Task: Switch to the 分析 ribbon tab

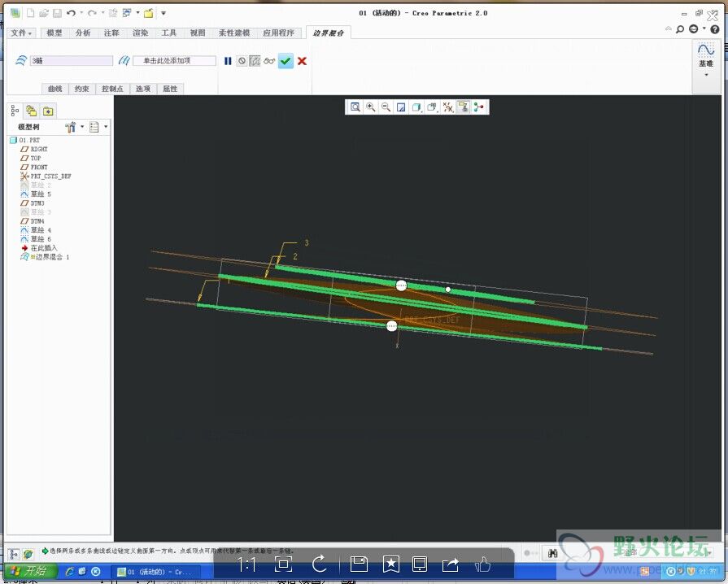Action: [83, 33]
